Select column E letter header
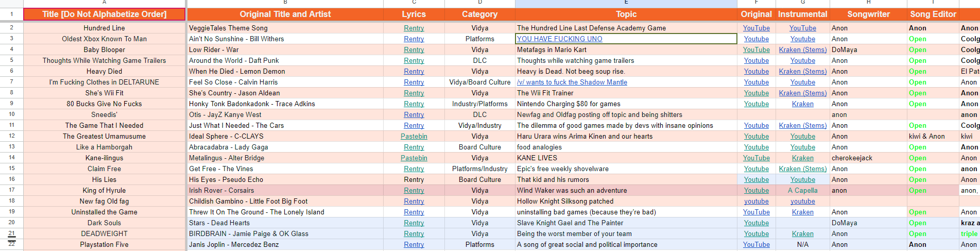This screenshot has width=980, height=251. 626,3
